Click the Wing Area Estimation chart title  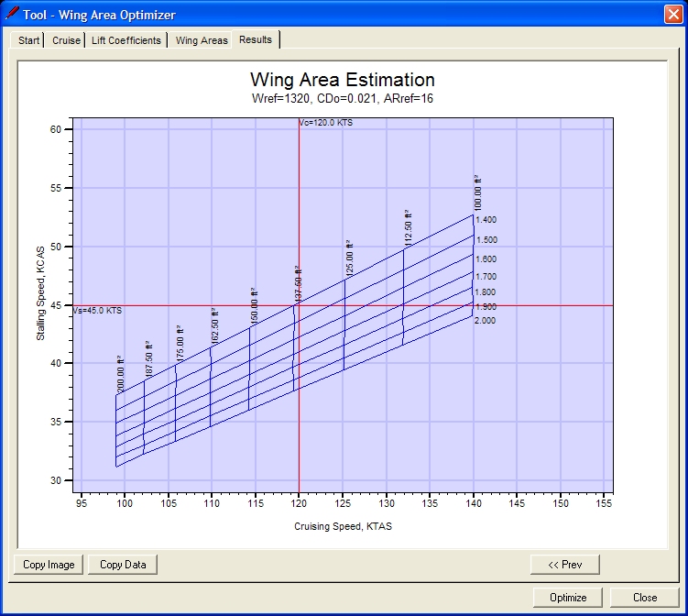coord(343,80)
